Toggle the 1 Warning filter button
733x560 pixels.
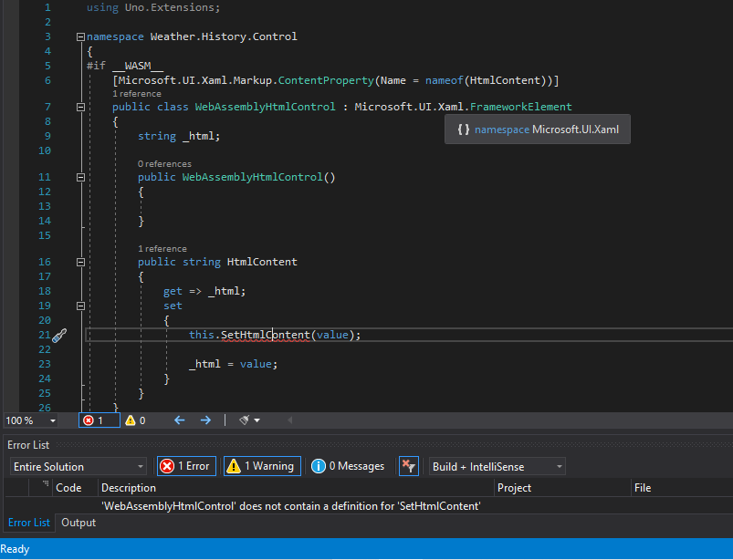[262, 466]
